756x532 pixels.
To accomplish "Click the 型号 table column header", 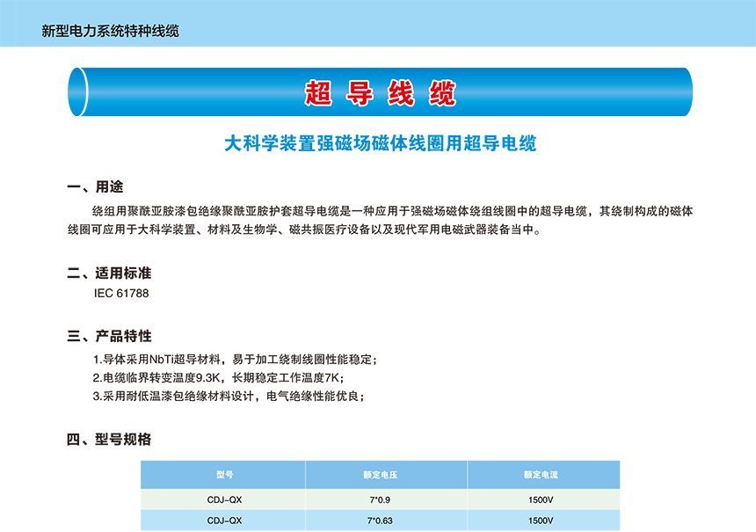I will 224,475.
